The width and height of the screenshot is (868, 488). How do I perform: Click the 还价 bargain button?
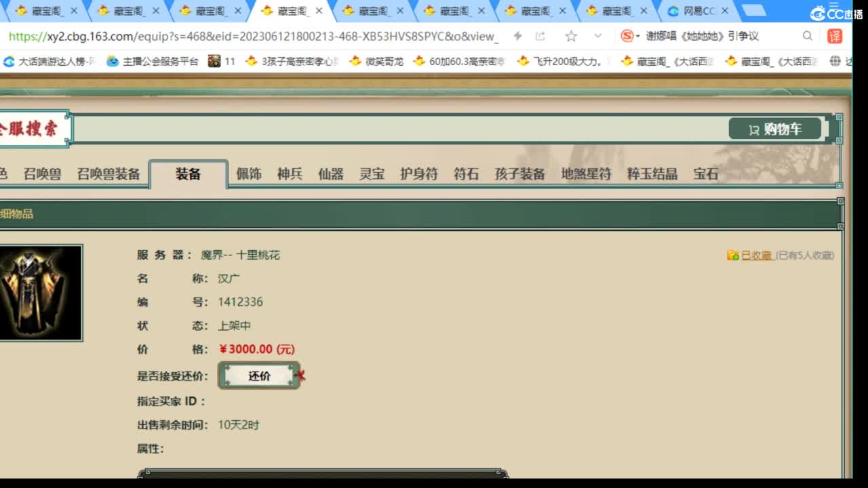259,375
